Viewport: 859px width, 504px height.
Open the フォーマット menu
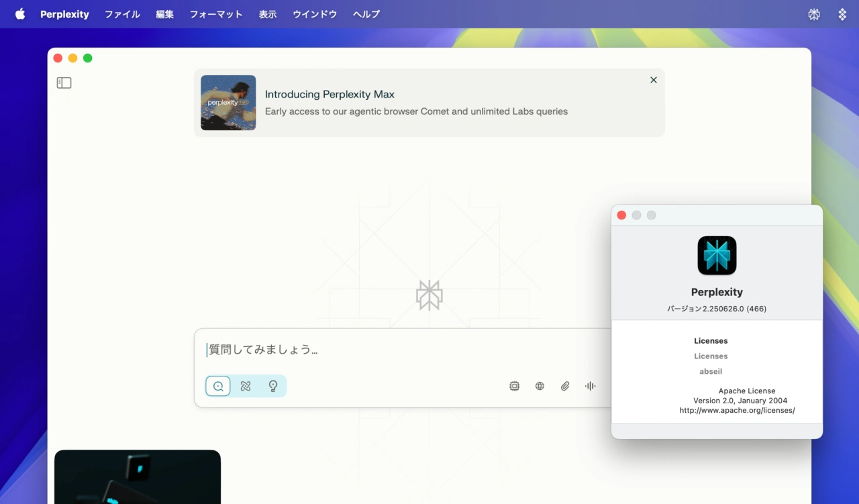[x=216, y=14]
